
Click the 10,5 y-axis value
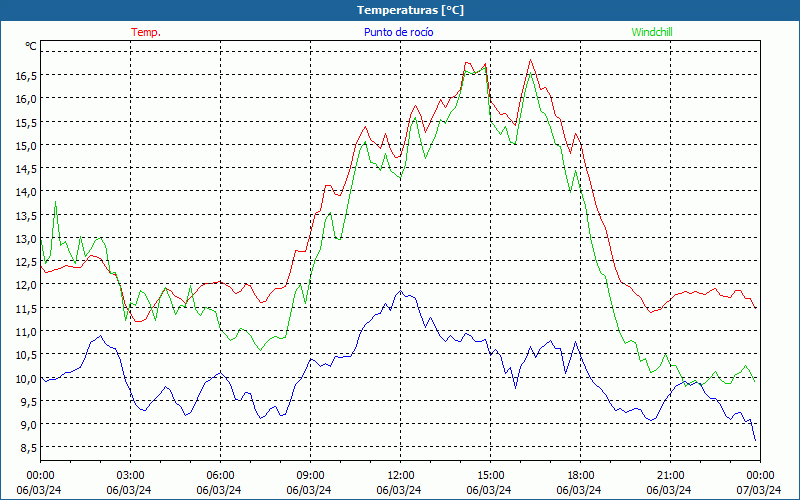coord(26,355)
